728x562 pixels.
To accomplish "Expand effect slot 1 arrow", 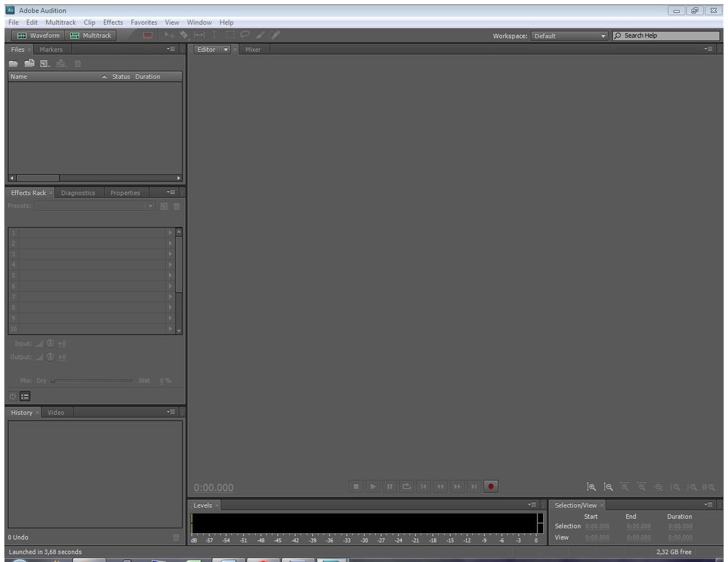I will tap(170, 233).
